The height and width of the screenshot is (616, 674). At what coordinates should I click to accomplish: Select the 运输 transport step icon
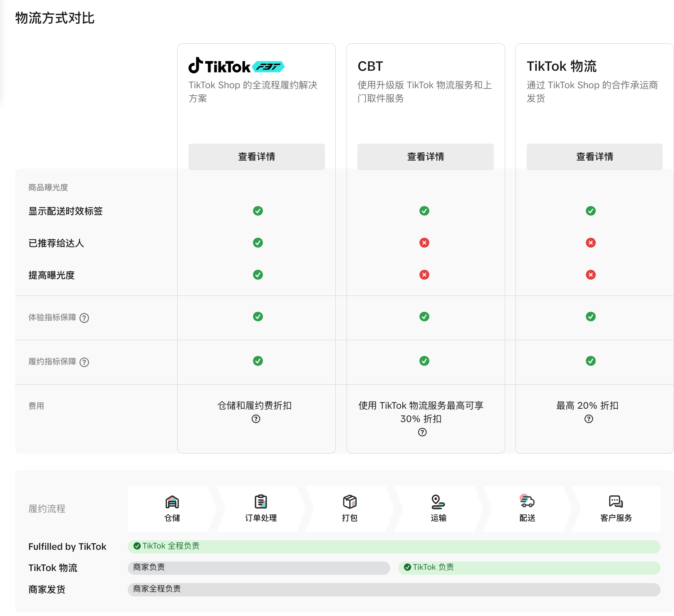coord(438,502)
